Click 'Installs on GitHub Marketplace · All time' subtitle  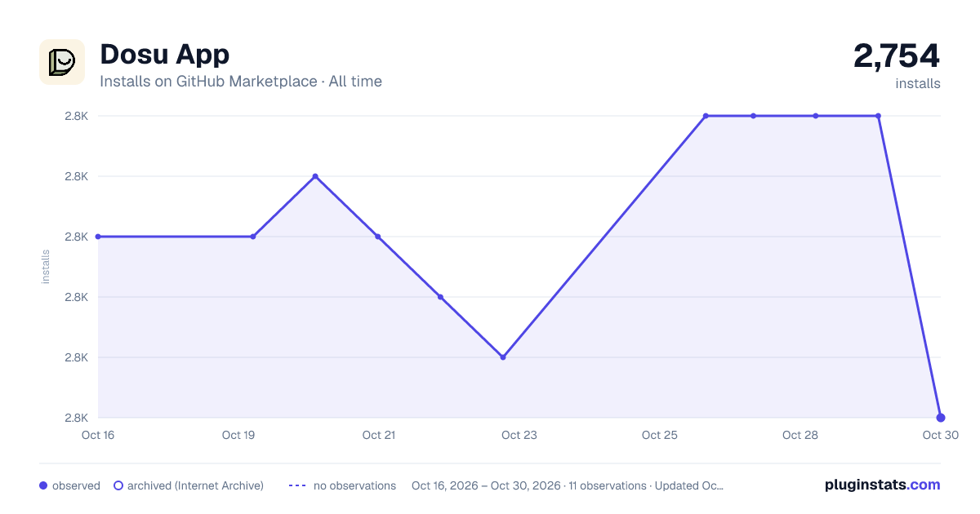coord(241,82)
